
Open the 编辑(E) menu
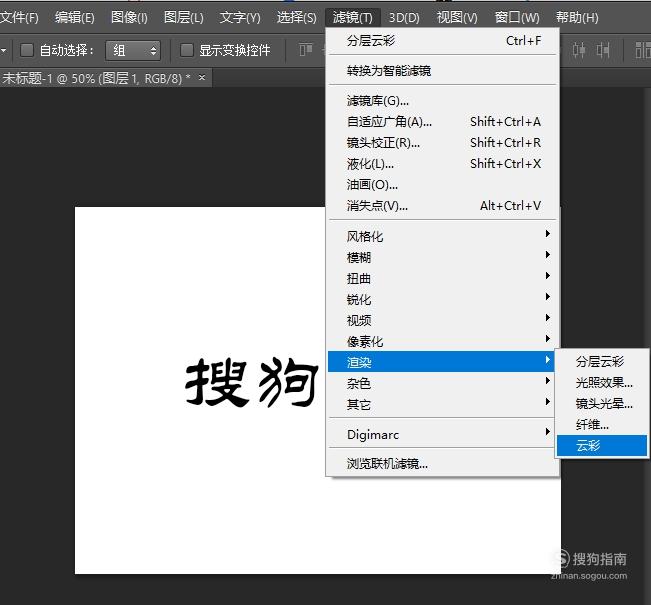pos(75,17)
